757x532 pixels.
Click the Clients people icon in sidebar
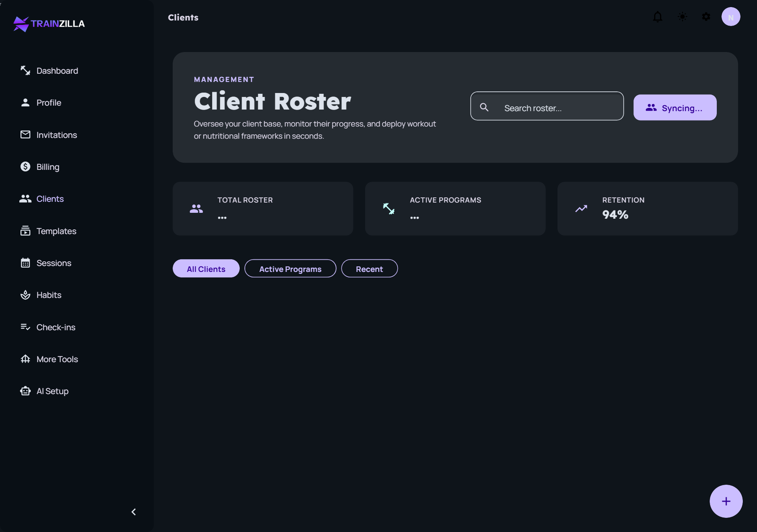tap(25, 199)
